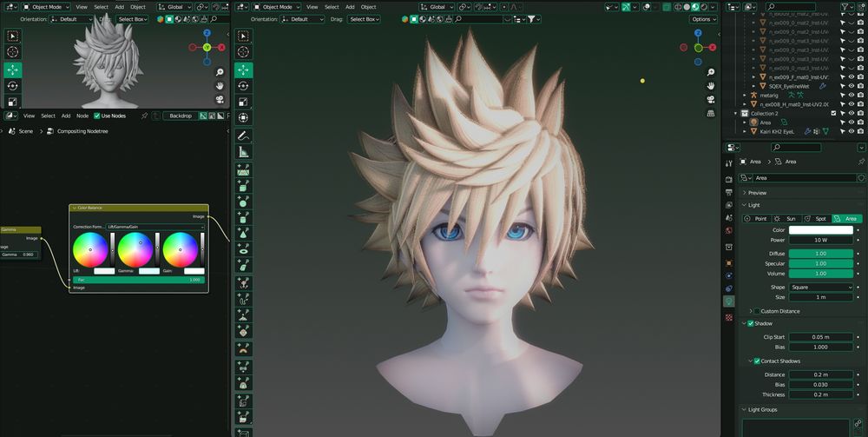Activate Cursor tool in small top-left viewport
This screenshot has height=437, width=868.
point(13,52)
